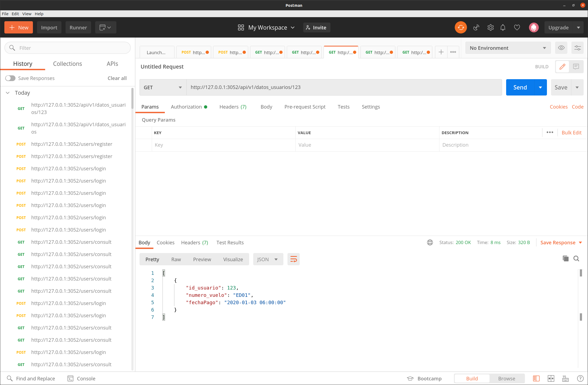Click the query param Key field

tap(224, 145)
